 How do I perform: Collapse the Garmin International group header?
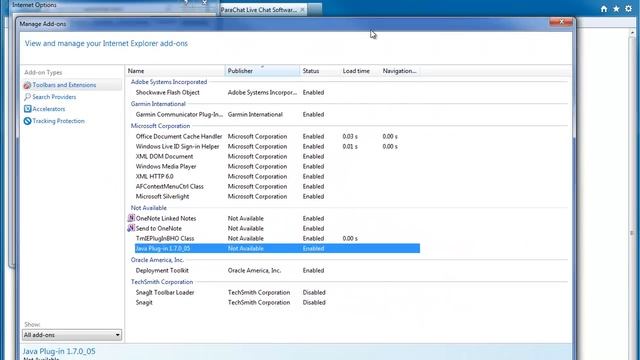[x=158, y=104]
